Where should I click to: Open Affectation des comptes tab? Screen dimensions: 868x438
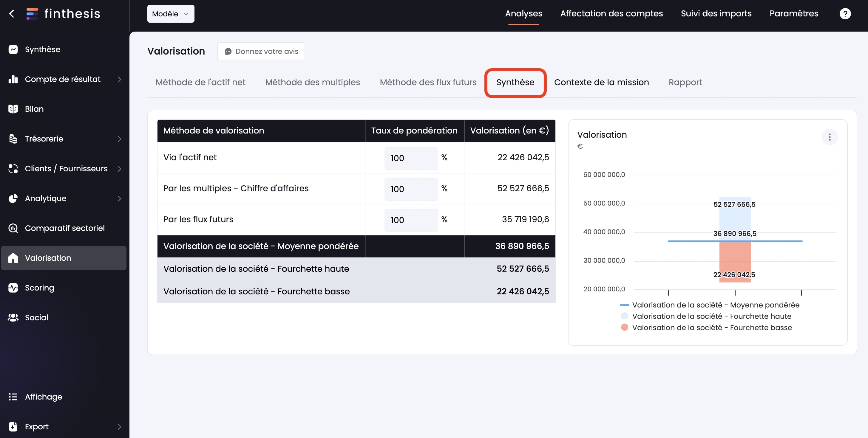click(x=611, y=14)
